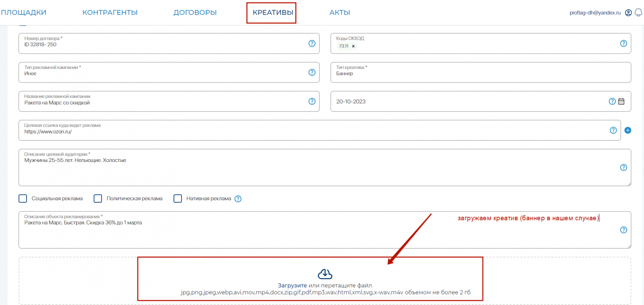The height and width of the screenshot is (305, 644).
Task: Click help icon in Коды ОКВЭД field
Action: [x=623, y=44]
